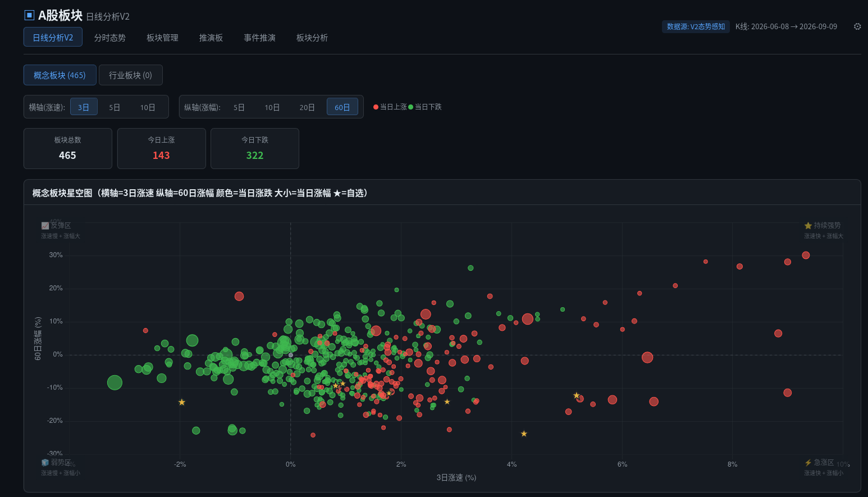Click the yellow star near 5% speed, -12%
This screenshot has height=497, width=868.
577,395
